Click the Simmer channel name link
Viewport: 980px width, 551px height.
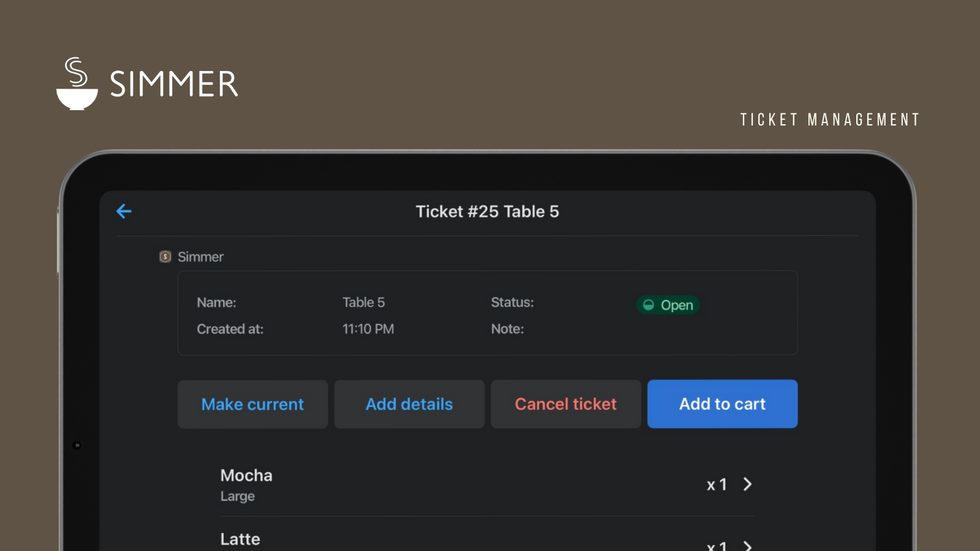[x=200, y=257]
